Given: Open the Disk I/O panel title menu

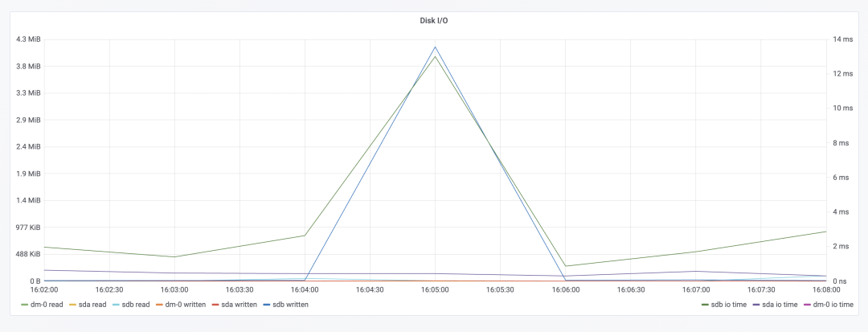Looking at the screenshot, I should (x=434, y=21).
